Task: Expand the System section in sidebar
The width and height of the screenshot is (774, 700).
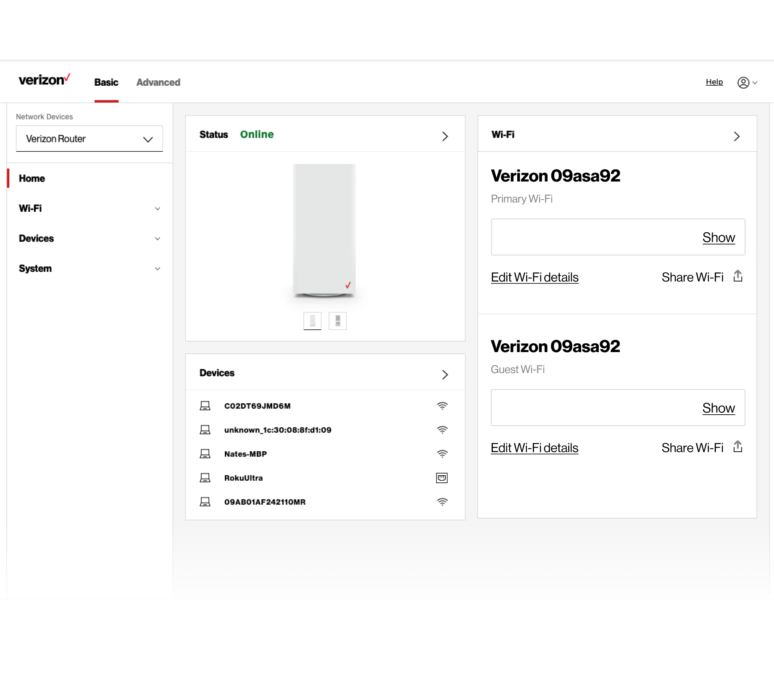Action: click(157, 269)
